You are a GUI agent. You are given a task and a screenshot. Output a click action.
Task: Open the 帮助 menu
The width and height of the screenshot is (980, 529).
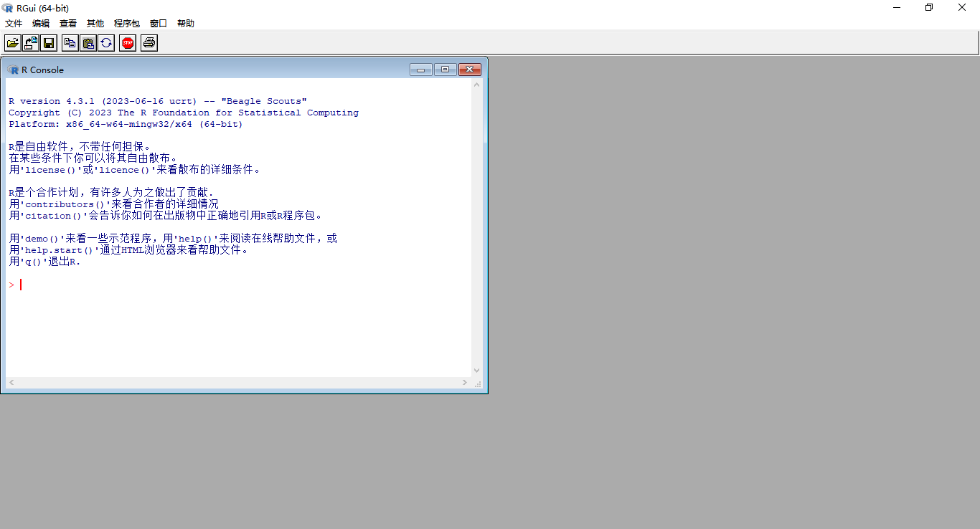click(x=186, y=23)
